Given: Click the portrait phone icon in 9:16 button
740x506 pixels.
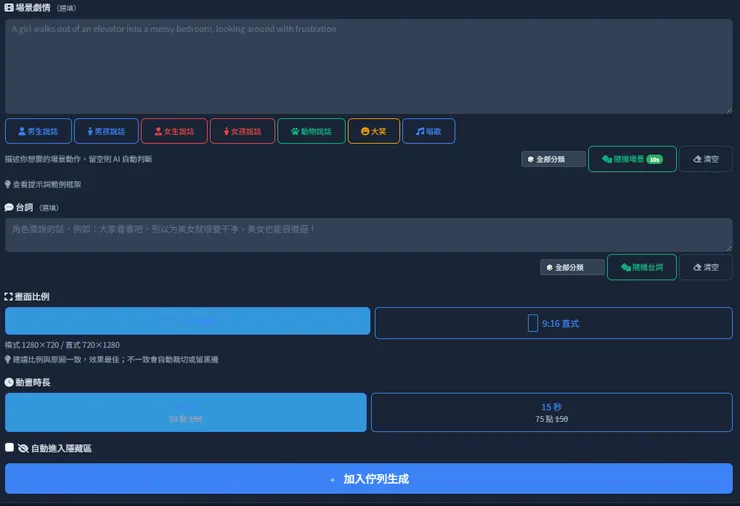Looking at the screenshot, I should [x=533, y=323].
